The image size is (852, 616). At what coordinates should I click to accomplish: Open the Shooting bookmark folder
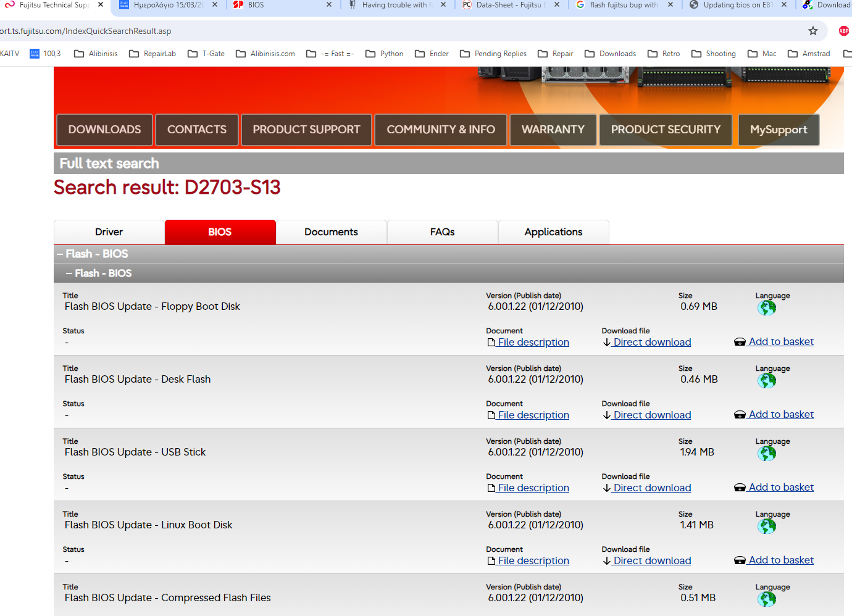pyautogui.click(x=714, y=54)
